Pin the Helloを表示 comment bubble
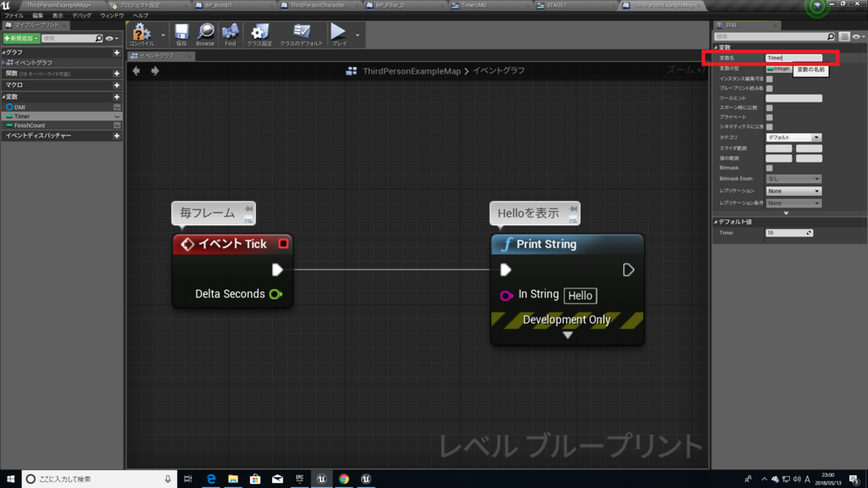This screenshot has width=868, height=488. click(573, 209)
